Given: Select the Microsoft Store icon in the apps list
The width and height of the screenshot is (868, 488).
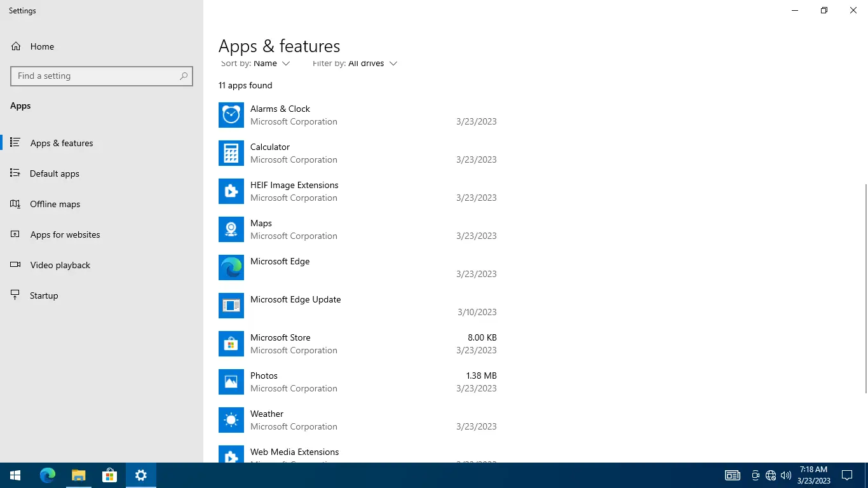Looking at the screenshot, I should coord(231,344).
